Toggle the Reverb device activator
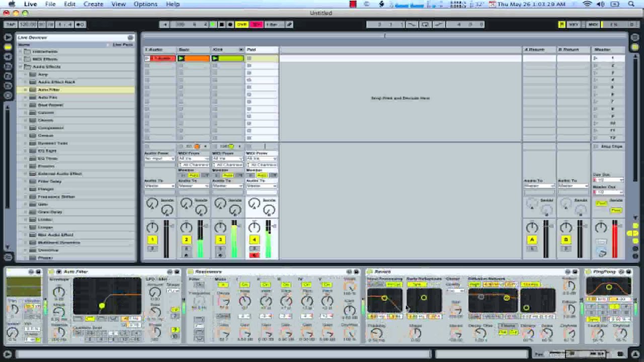 [370, 271]
